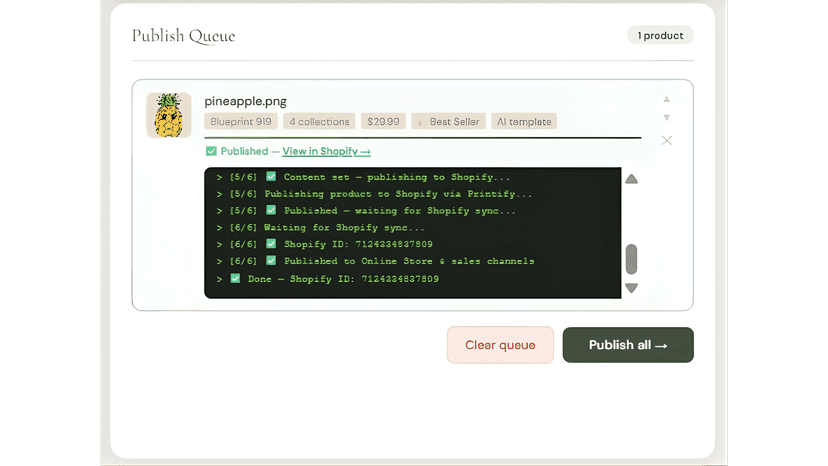This screenshot has height=466, width=828.
Task: Click the Best Seller tag
Action: 448,122
